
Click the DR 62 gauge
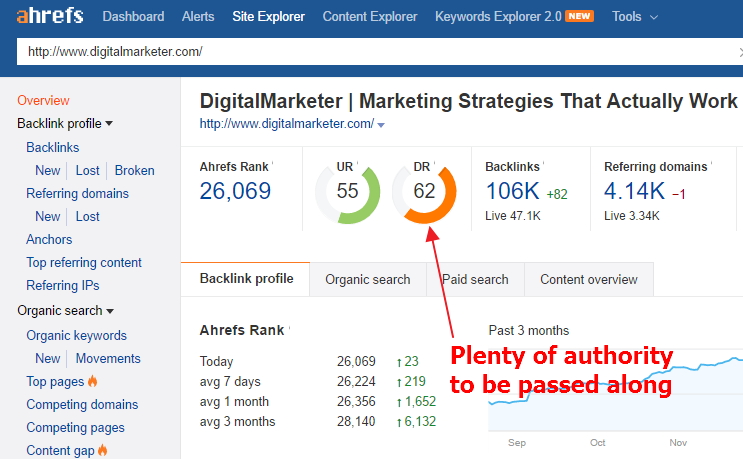point(424,192)
